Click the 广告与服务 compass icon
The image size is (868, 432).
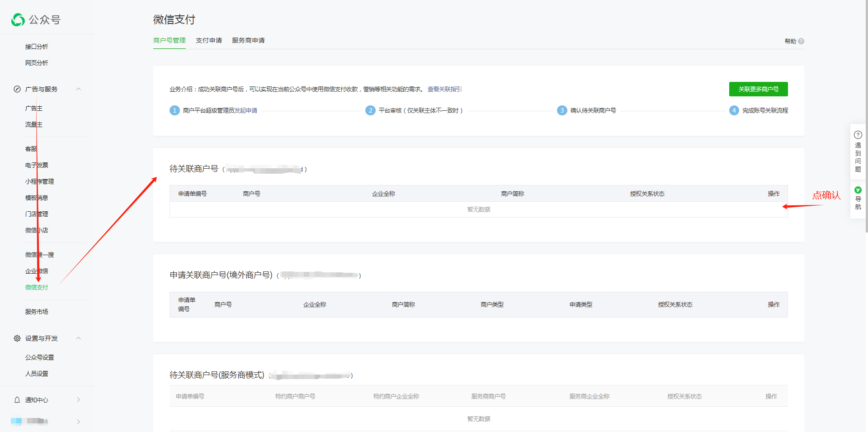click(17, 89)
